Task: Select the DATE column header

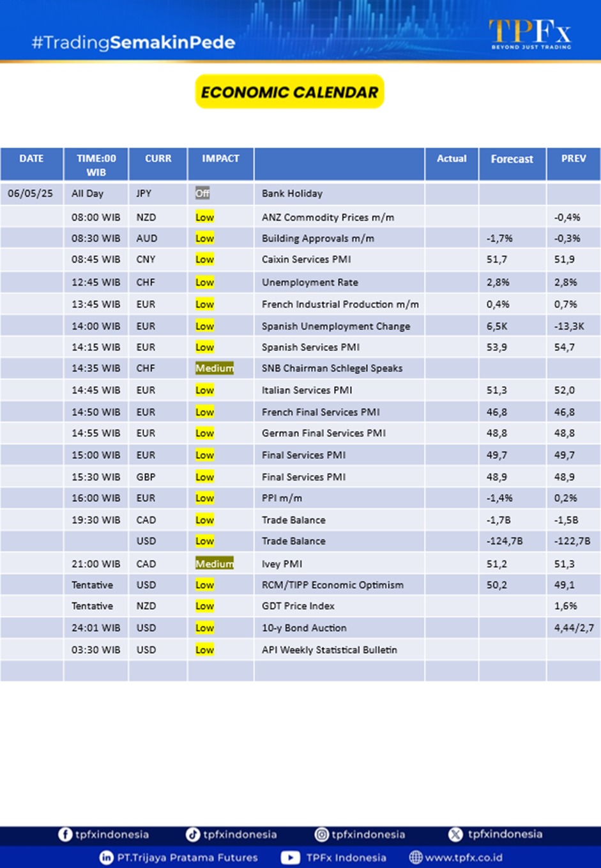Action: pyautogui.click(x=31, y=164)
